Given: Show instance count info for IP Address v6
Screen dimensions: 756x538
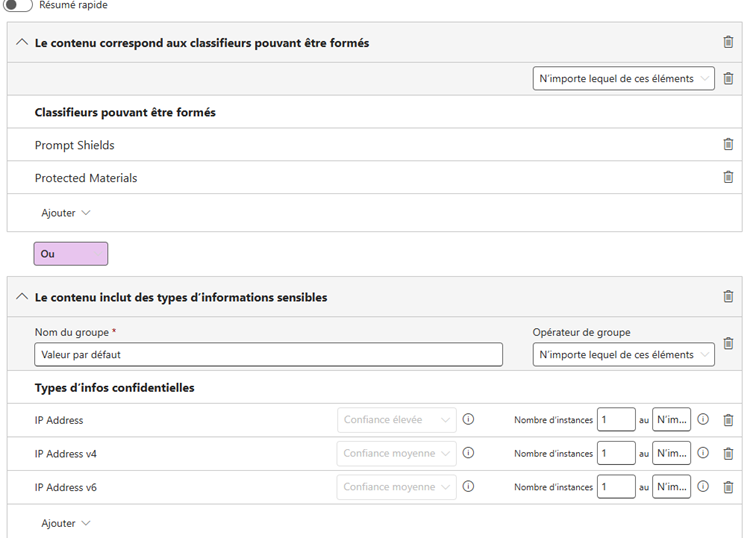Looking at the screenshot, I should click(x=703, y=487).
